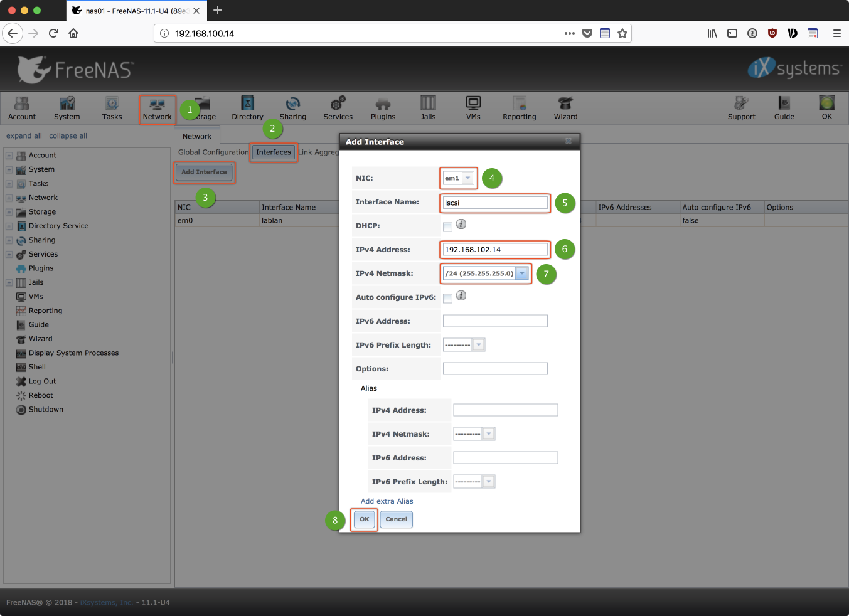Open the Services toolbar icon
849x616 pixels.
click(x=338, y=107)
